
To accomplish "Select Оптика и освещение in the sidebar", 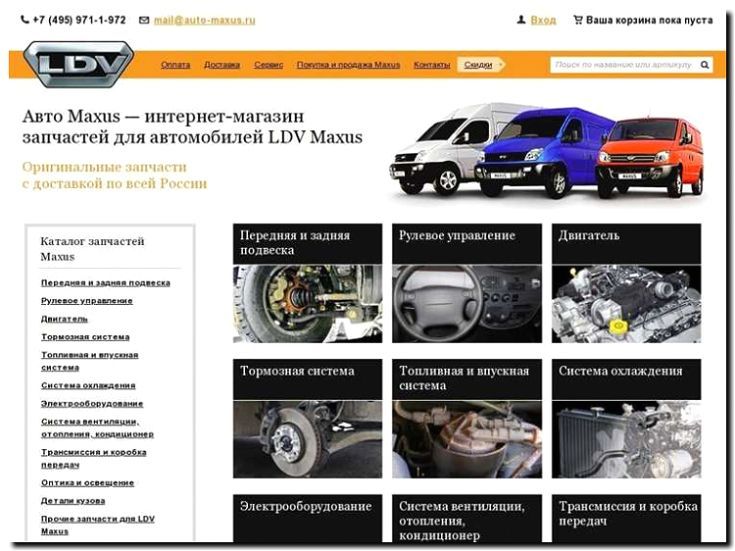I will coord(88,483).
